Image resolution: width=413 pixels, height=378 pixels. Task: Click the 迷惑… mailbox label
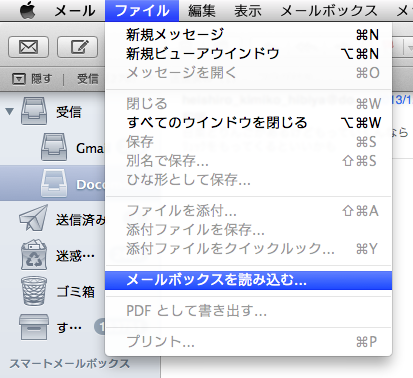pyautogui.click(x=75, y=256)
